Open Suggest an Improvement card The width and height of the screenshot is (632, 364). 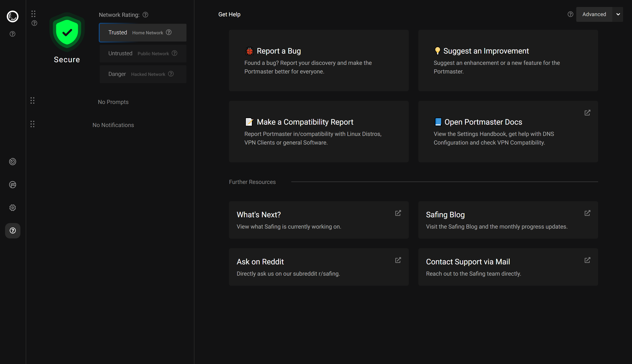[x=508, y=61]
